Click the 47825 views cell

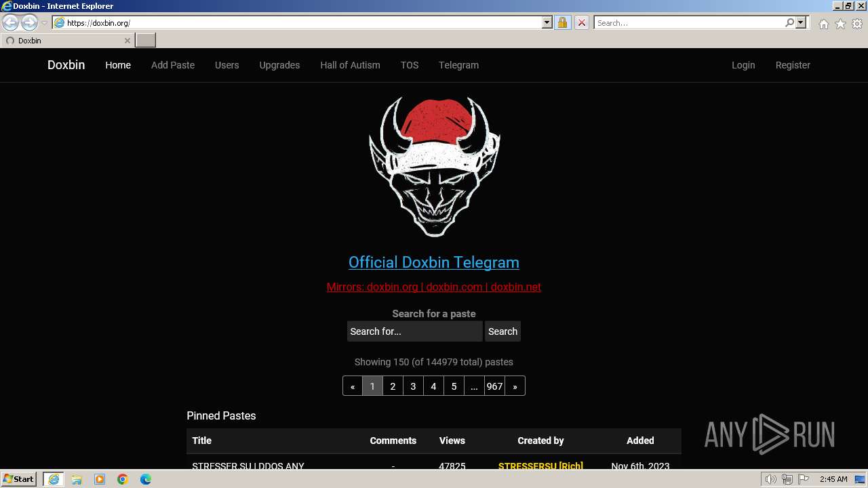[452, 466]
